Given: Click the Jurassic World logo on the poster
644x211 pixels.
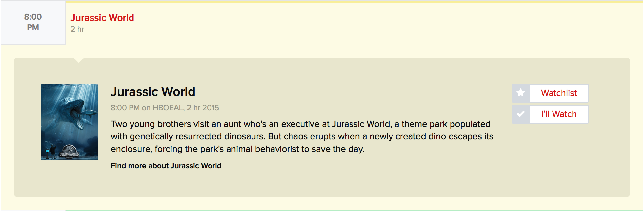Looking at the screenshot, I should (70, 152).
